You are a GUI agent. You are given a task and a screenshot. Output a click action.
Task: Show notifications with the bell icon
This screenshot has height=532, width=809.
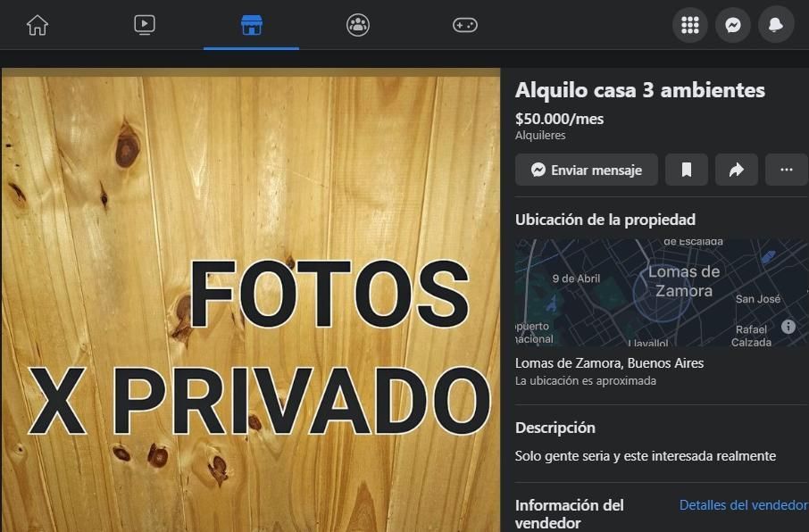(x=776, y=25)
